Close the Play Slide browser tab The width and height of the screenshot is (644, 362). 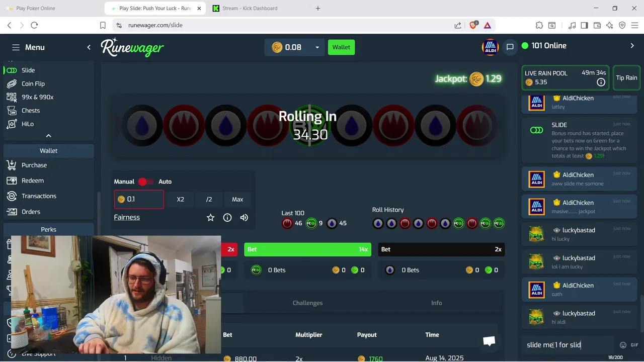click(199, 8)
